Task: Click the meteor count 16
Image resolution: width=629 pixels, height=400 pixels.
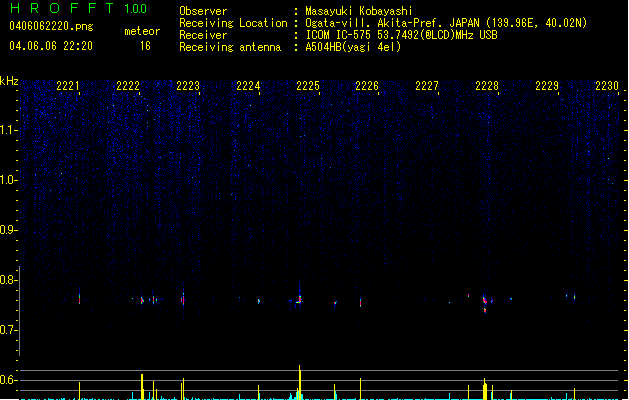Action: click(145, 46)
